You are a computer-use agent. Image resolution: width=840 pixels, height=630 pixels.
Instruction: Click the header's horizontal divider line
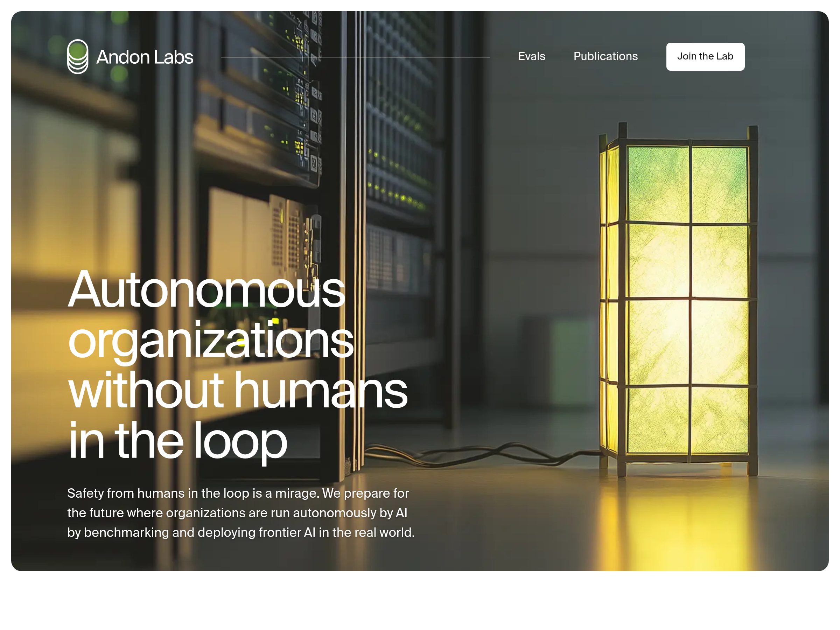click(x=355, y=57)
